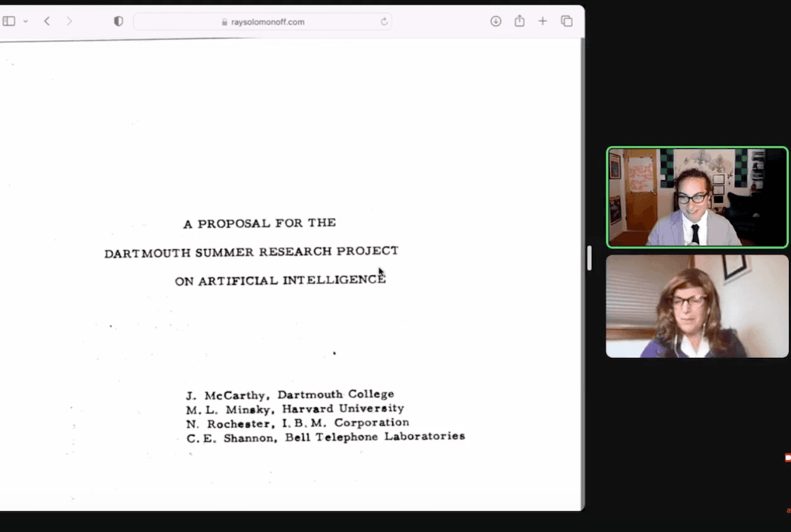Open the privacy shield report icon
Viewport: 791px width, 532px height.
[119, 21]
